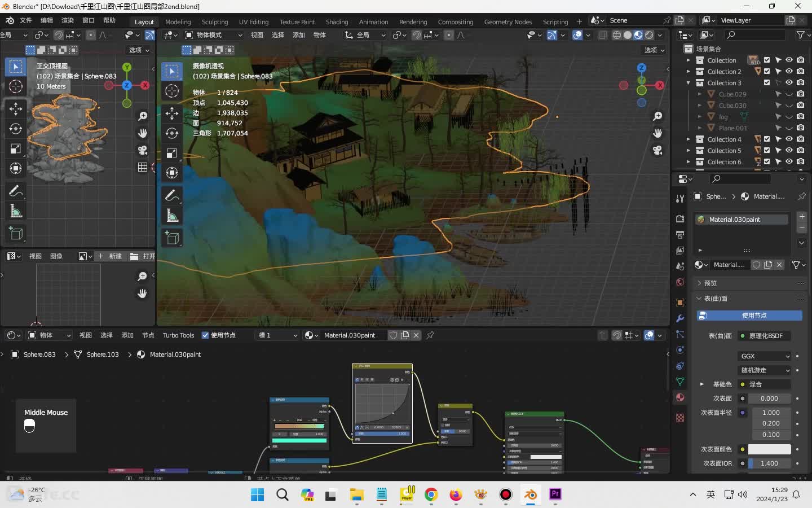Select the Measure tool in top view
This screenshot has height=508, width=812.
(16, 212)
